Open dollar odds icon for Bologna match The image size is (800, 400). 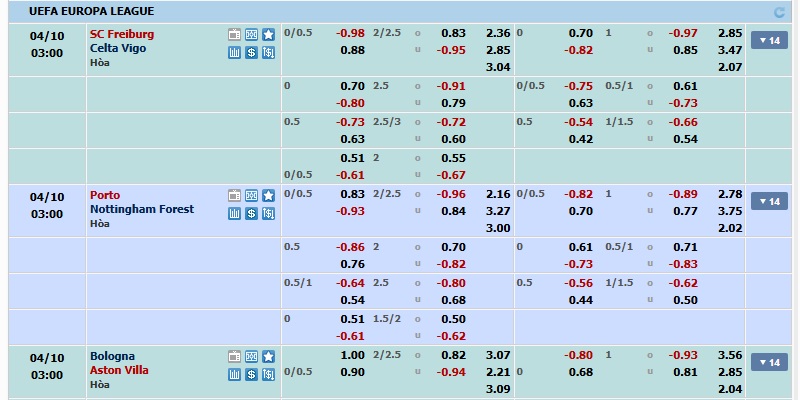coord(252,374)
